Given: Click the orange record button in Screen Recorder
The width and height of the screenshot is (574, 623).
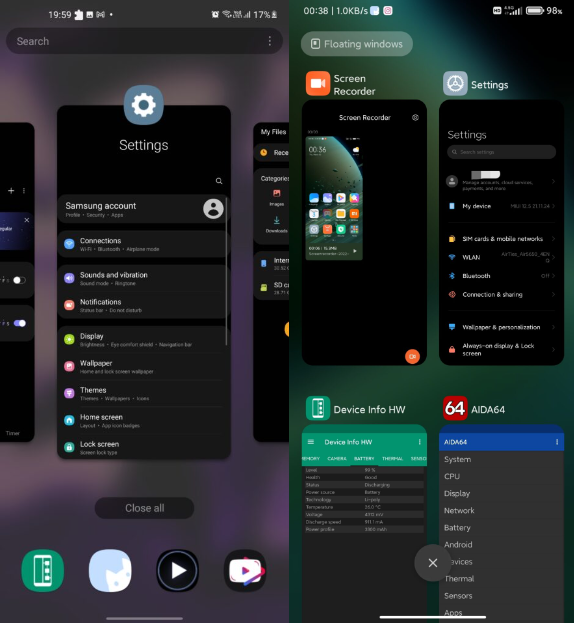Looking at the screenshot, I should [x=412, y=356].
